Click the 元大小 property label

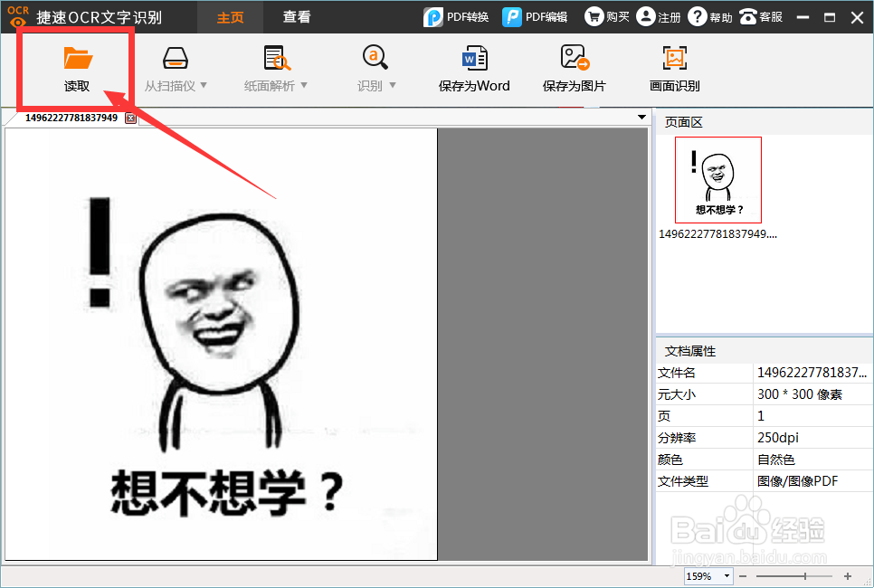point(676,394)
